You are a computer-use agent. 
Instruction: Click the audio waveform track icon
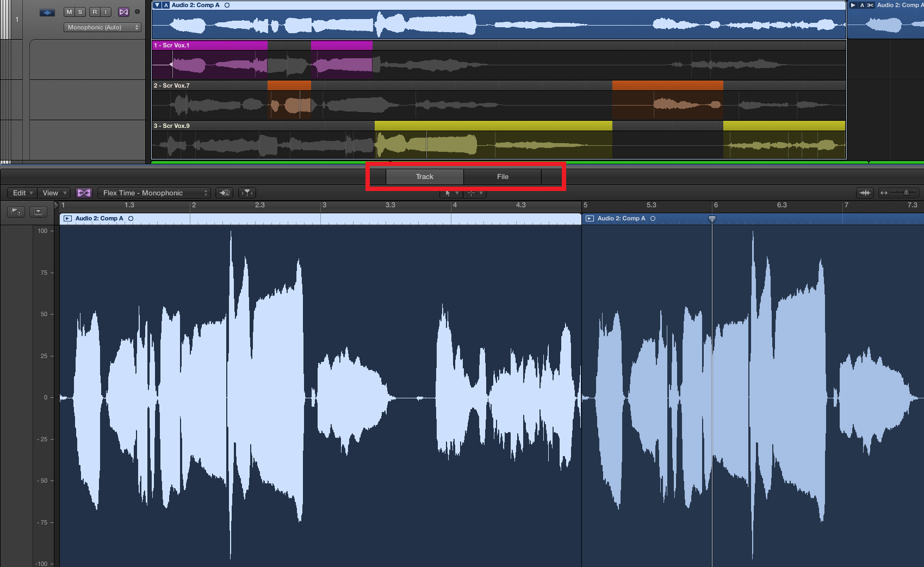coord(47,12)
